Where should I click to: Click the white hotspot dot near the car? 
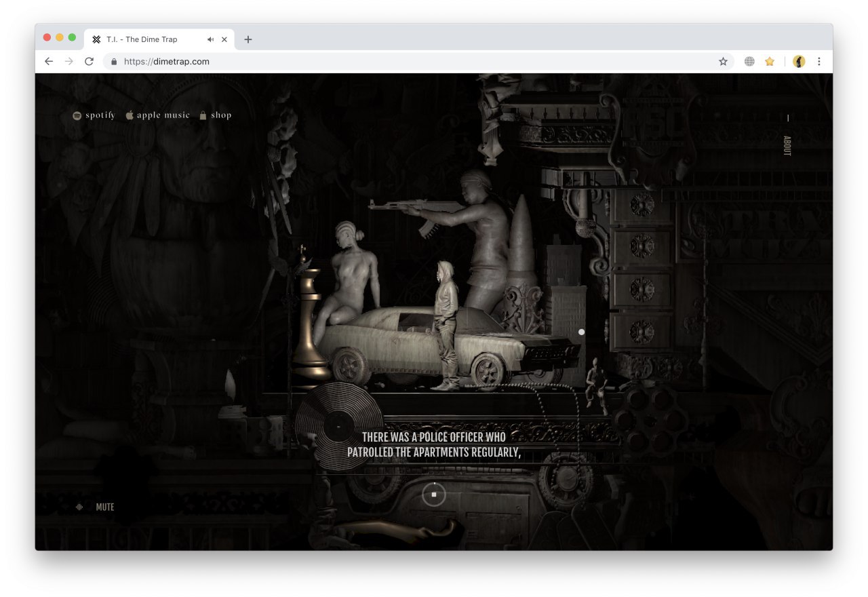click(581, 332)
